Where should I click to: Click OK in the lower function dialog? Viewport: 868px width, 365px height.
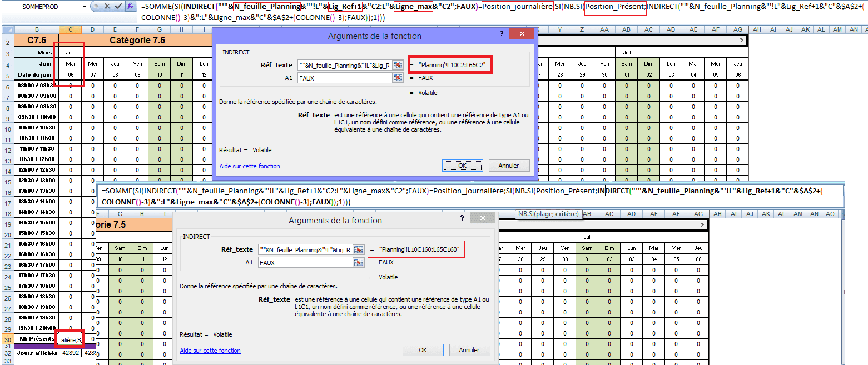pyautogui.click(x=423, y=350)
